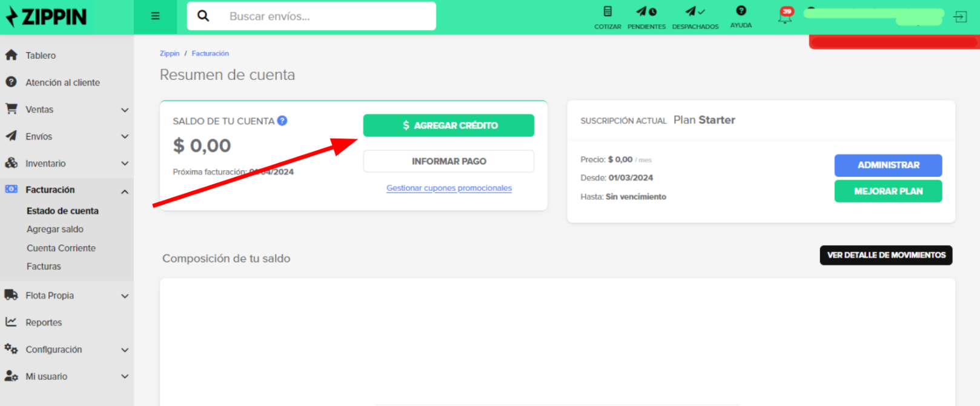980x406 pixels.
Task: Expand the Flota Propia menu chevron
Action: click(125, 296)
